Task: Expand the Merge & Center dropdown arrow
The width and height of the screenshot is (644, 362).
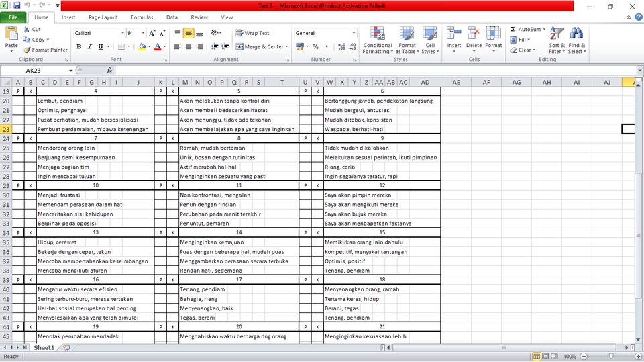Action: (x=286, y=46)
